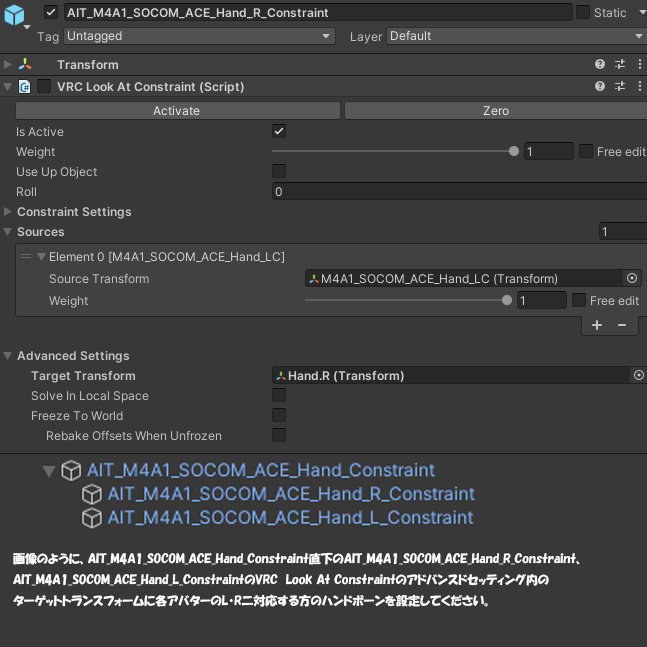Click the Transform component title
This screenshot has height=647, width=647.
(x=87, y=65)
